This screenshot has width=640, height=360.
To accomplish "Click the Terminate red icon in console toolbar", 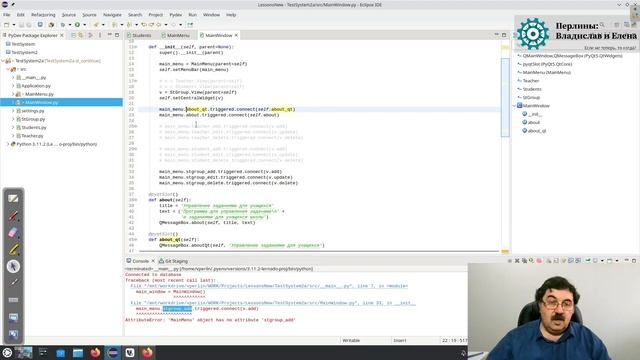I will (539, 260).
